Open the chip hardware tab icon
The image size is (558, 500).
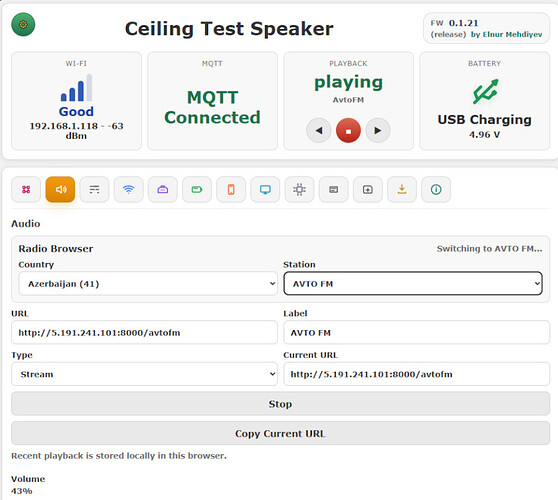pos(299,189)
